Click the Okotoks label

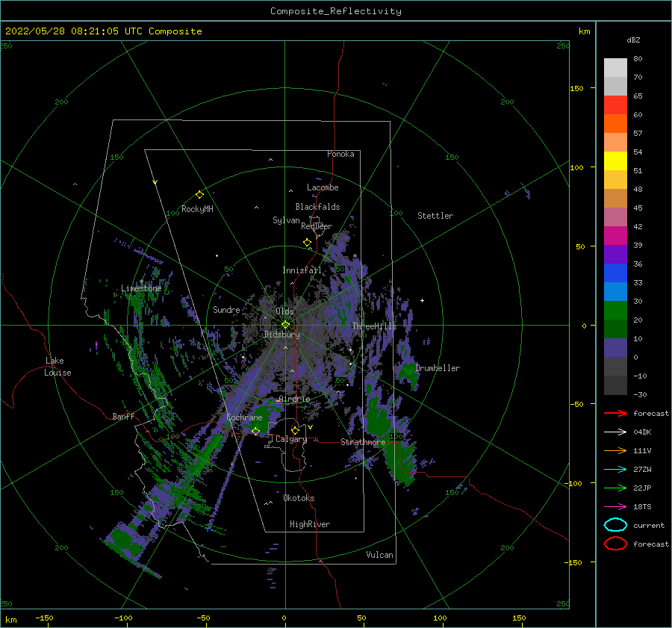click(299, 498)
